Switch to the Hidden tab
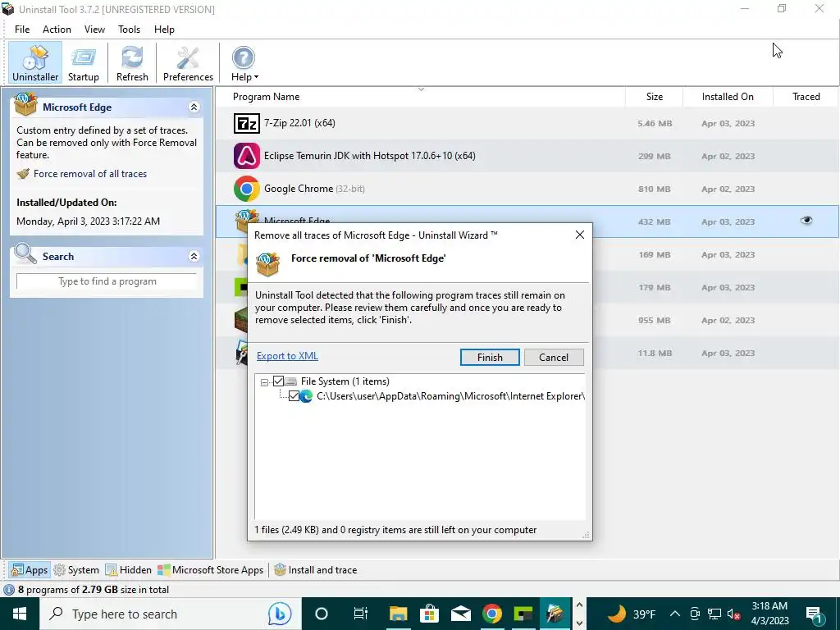Viewport: 840px width, 630px height. 129,570
